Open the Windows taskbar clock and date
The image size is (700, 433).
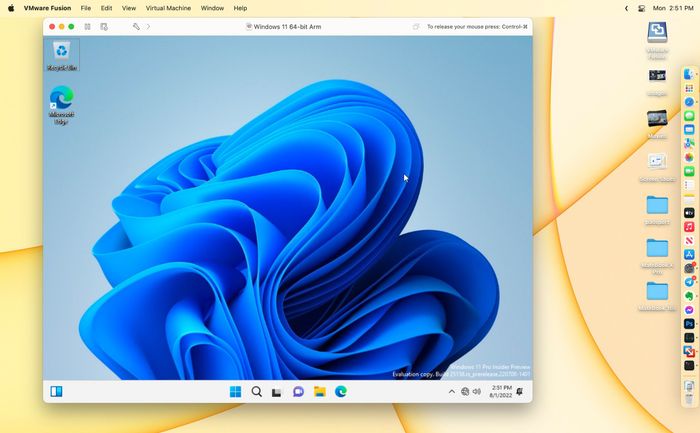click(501, 391)
